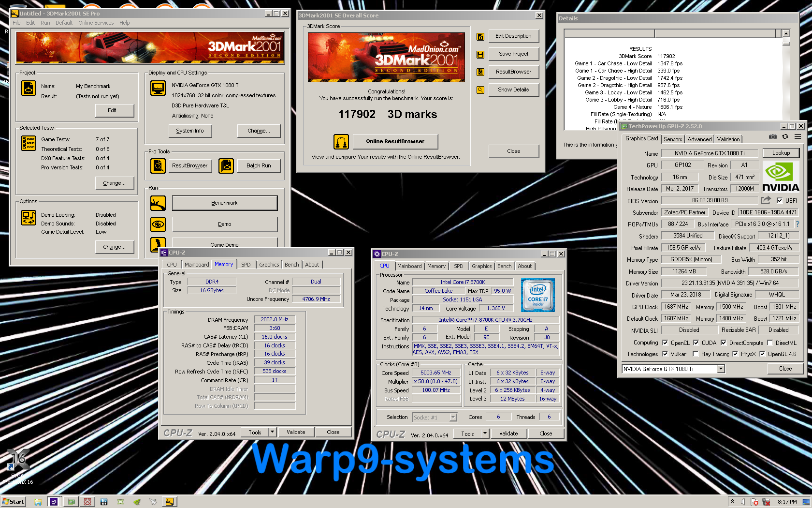Click the Benchmark run icon
Image resolution: width=812 pixels, height=508 pixels.
pyautogui.click(x=158, y=203)
